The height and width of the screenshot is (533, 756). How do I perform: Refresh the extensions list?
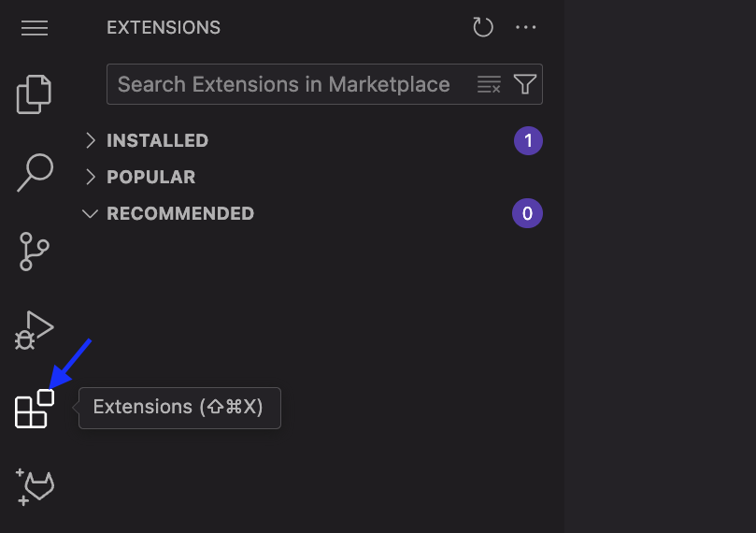pos(483,28)
